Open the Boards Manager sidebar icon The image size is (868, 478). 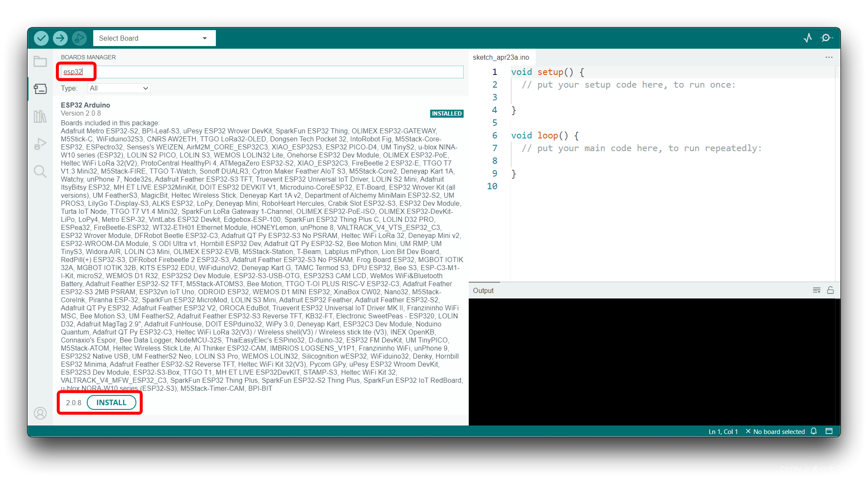click(40, 89)
